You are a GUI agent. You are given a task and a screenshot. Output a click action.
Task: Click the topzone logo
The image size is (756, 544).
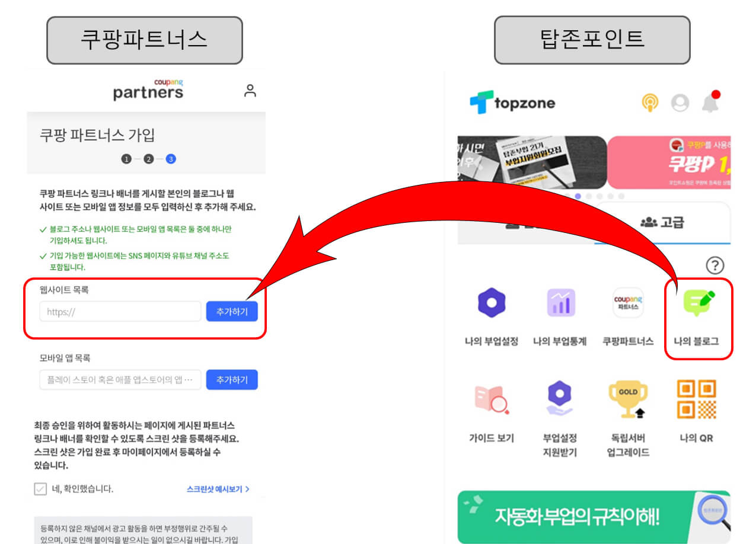tap(512, 103)
